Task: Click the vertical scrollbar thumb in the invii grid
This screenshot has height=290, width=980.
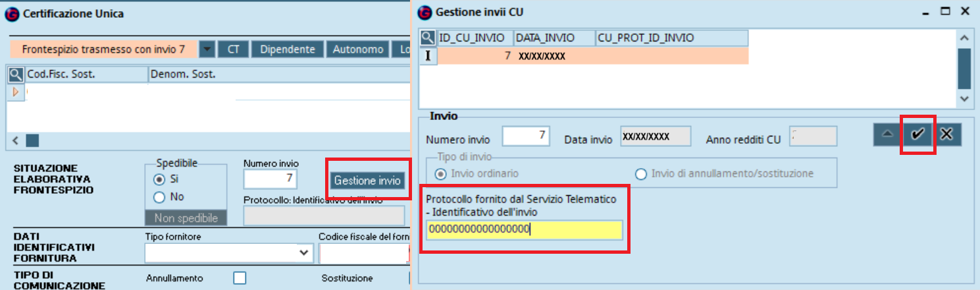Action: [x=964, y=69]
